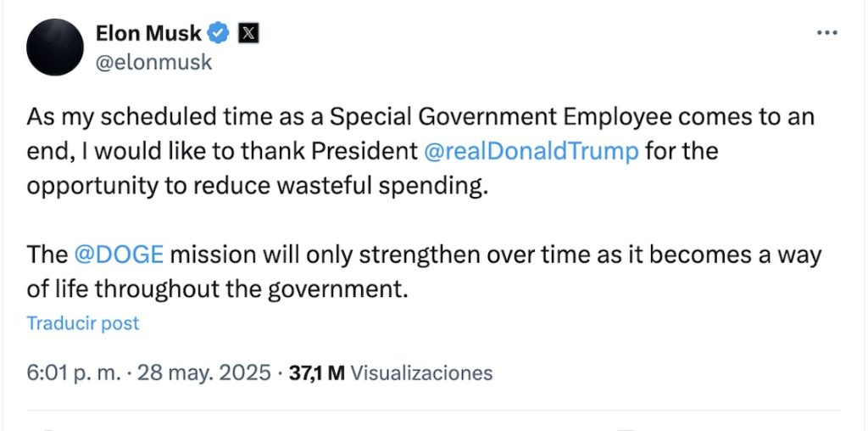This screenshot has width=868, height=431.
Task: Click "of life throughout the government" text
Action: (x=217, y=289)
